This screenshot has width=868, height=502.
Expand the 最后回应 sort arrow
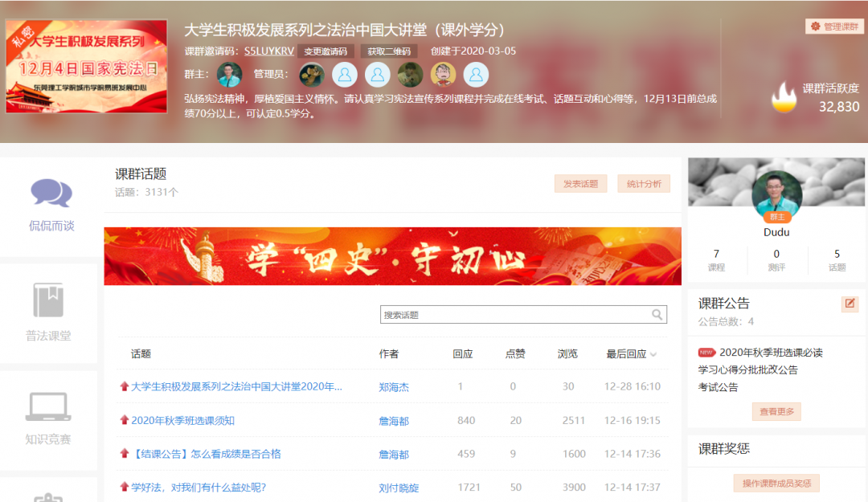(x=653, y=354)
